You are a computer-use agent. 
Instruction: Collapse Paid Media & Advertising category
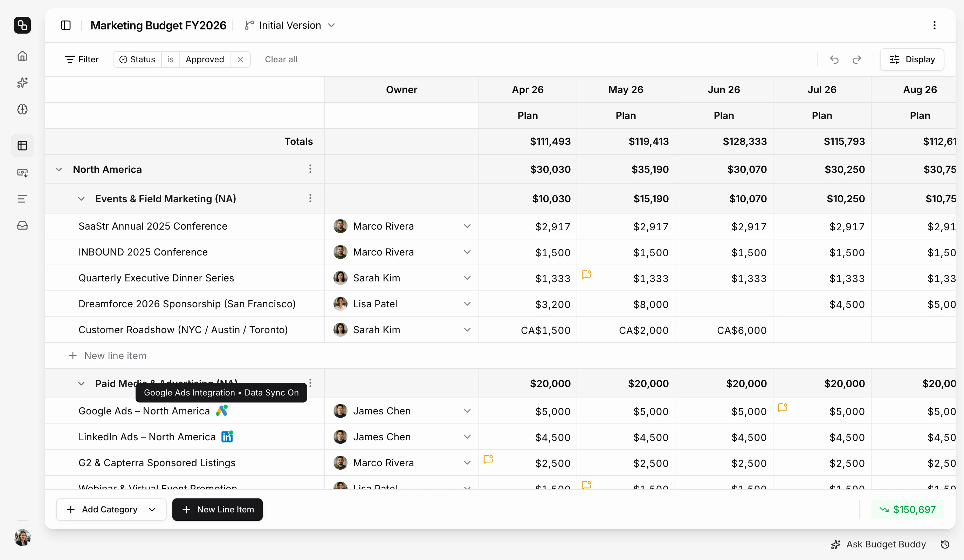81,383
